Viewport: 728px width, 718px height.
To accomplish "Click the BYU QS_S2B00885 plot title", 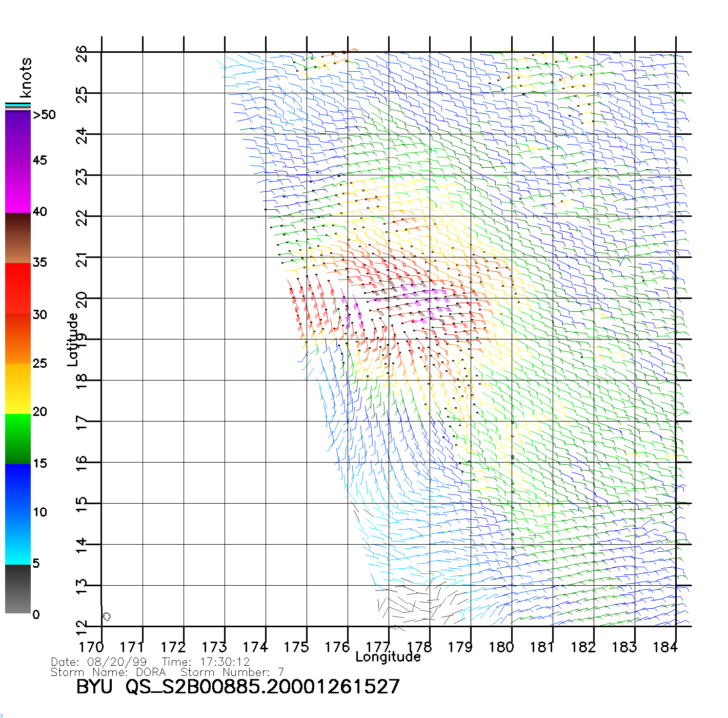I will (237, 687).
